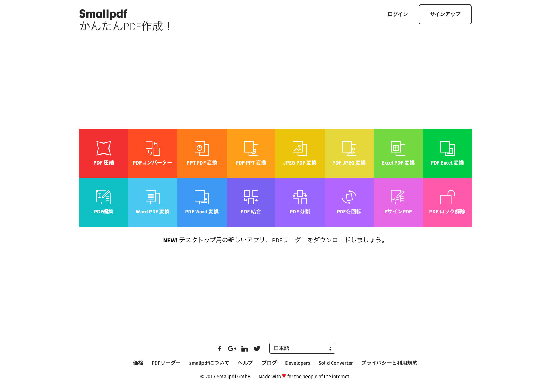Open the PDFを回転 rotate tool
551x392 pixels.
[x=349, y=202]
